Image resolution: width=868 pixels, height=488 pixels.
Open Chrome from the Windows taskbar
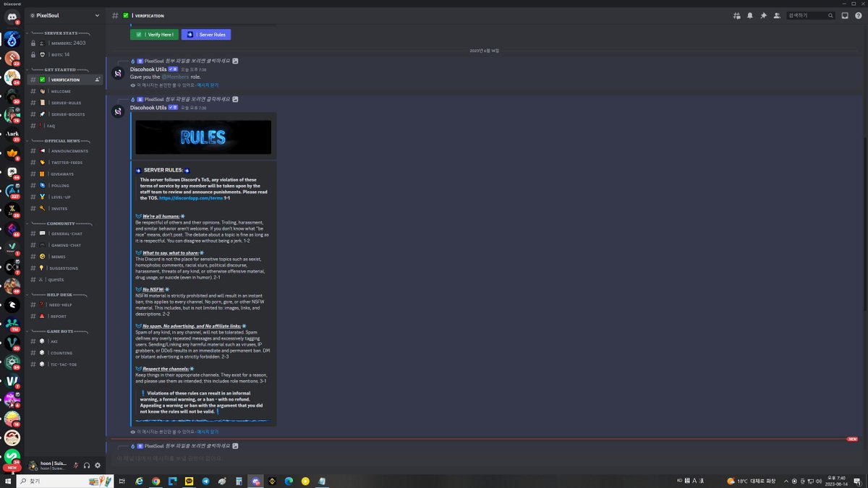click(x=156, y=481)
